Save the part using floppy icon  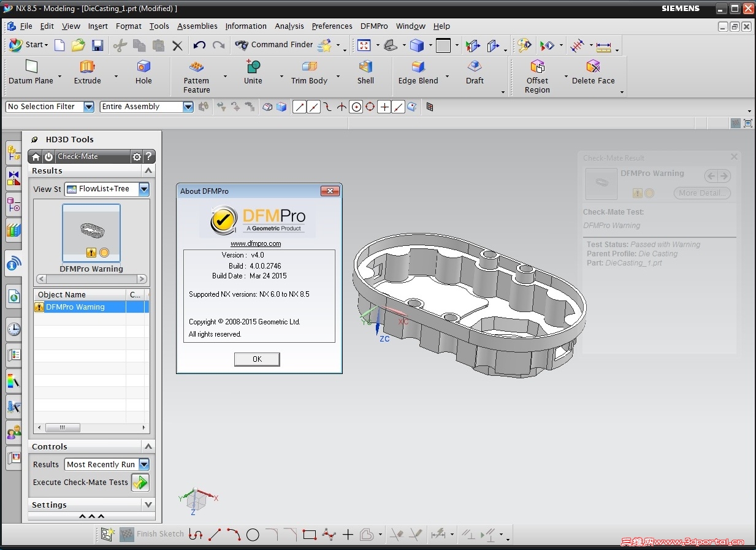coord(97,45)
